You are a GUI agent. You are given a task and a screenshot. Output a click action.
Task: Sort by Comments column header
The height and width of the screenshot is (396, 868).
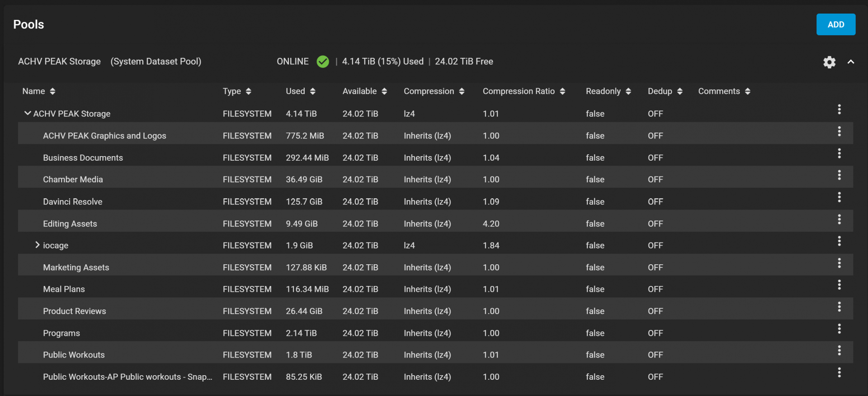point(724,91)
